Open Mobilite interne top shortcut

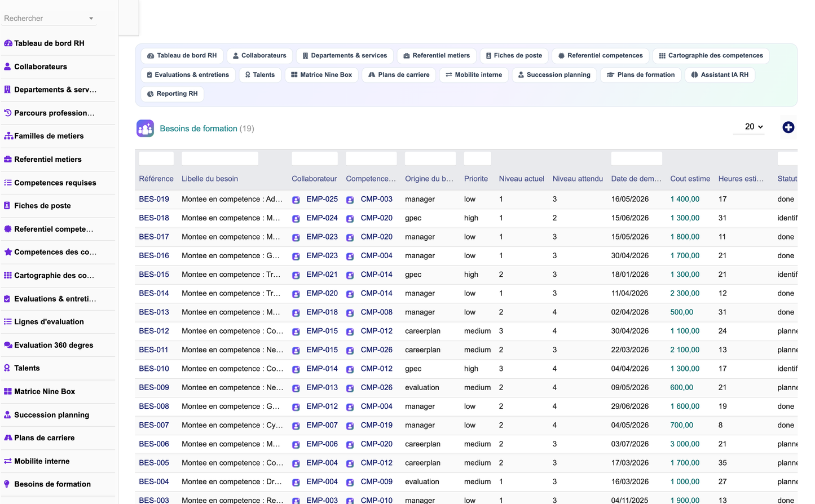pyautogui.click(x=474, y=75)
